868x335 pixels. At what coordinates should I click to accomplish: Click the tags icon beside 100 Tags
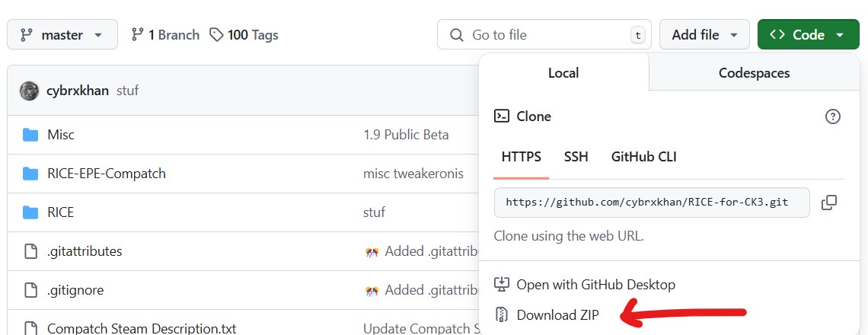tap(217, 35)
